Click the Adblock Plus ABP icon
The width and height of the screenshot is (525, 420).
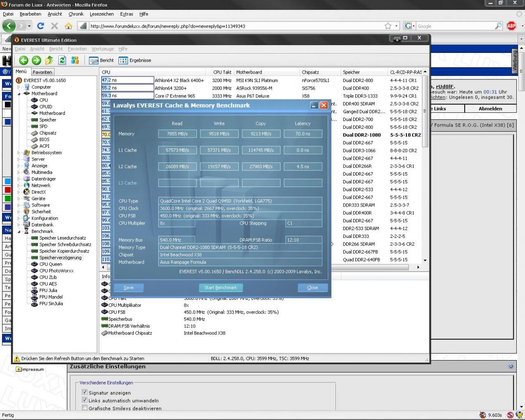click(x=511, y=26)
